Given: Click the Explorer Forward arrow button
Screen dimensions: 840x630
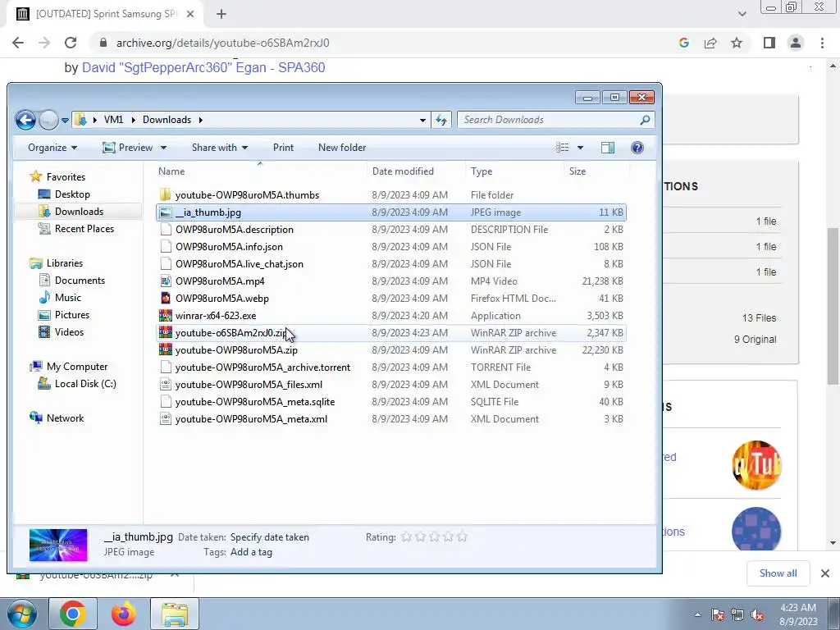Looking at the screenshot, I should coord(48,120).
